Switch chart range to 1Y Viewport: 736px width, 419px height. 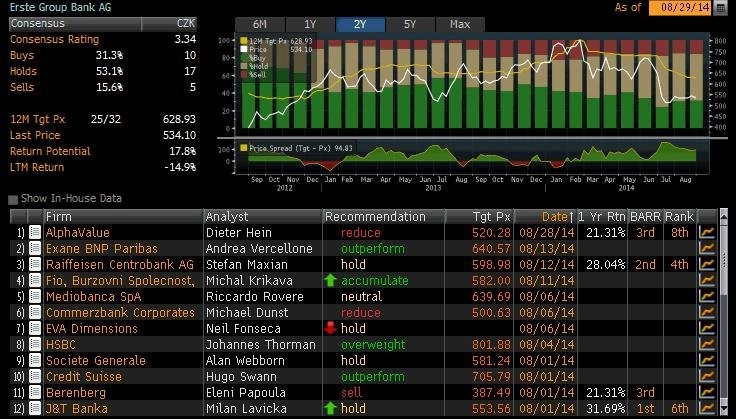[x=310, y=24]
